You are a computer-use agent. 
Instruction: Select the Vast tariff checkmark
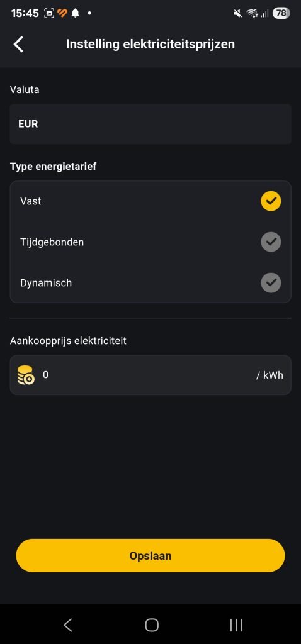271,201
